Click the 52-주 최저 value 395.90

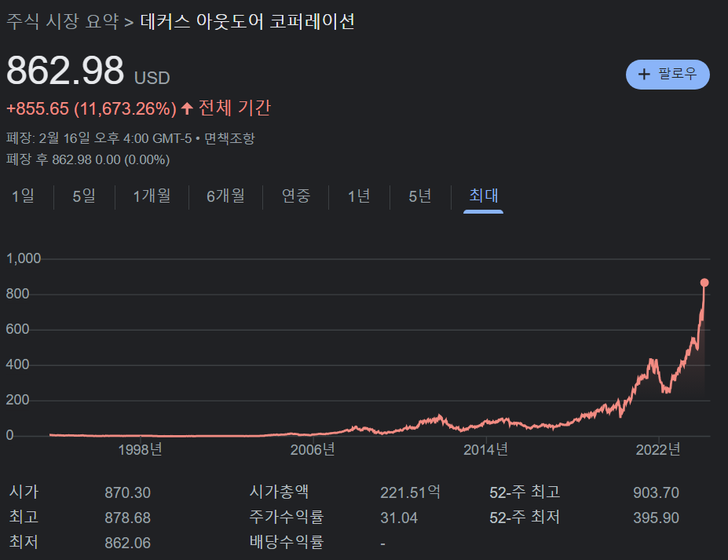(x=656, y=518)
